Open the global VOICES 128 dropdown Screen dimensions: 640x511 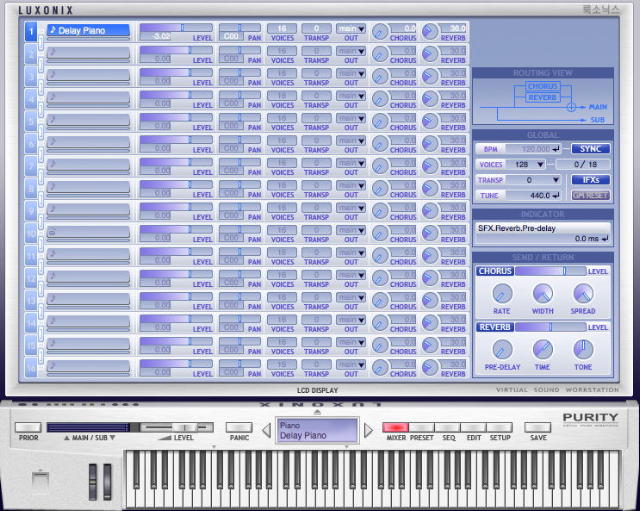point(526,164)
